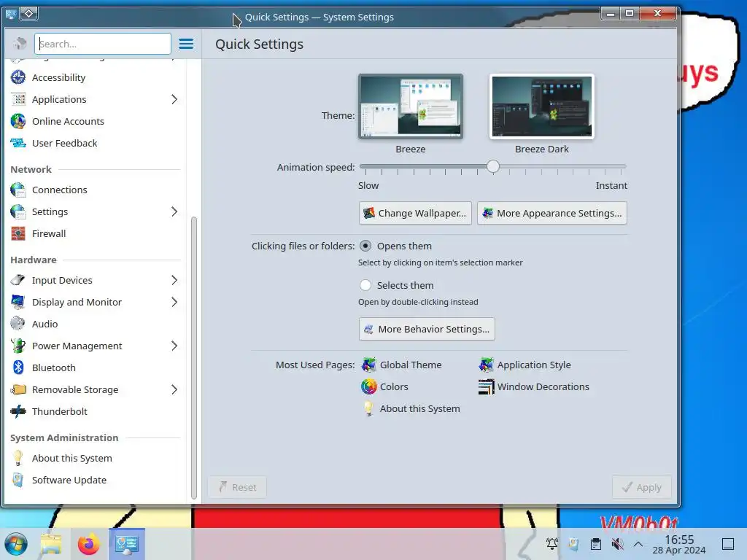747x560 pixels.
Task: Select the "Opens them" radio button
Action: point(365,246)
